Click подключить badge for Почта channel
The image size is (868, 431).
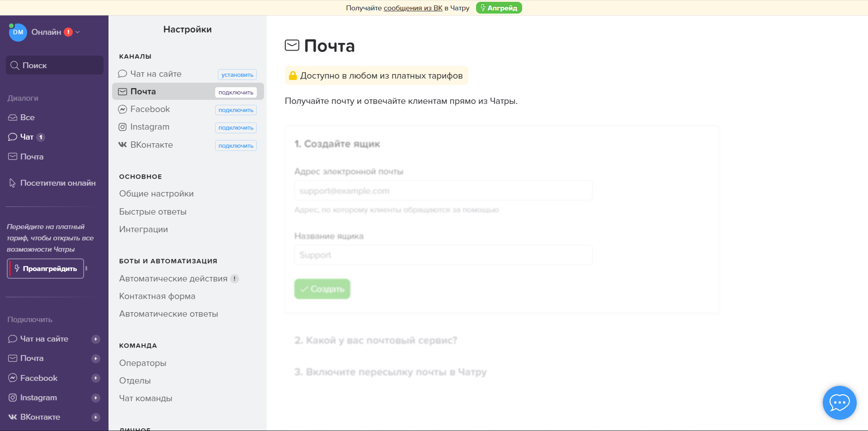click(x=236, y=92)
